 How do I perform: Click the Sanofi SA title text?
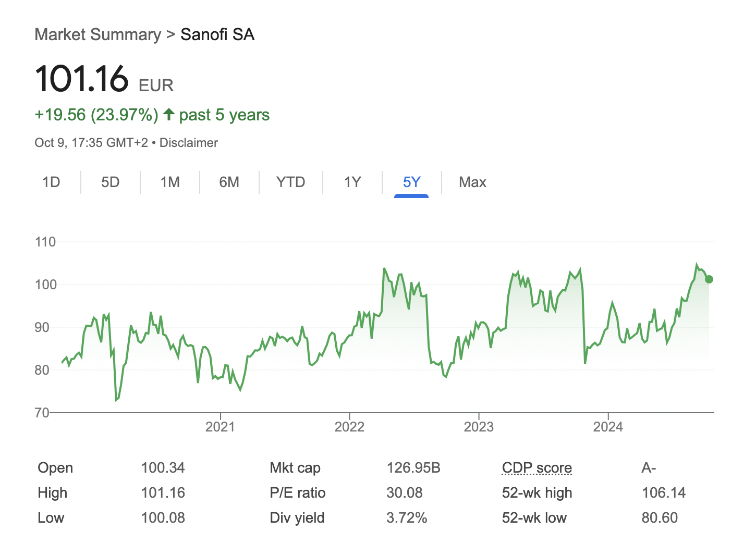[217, 35]
